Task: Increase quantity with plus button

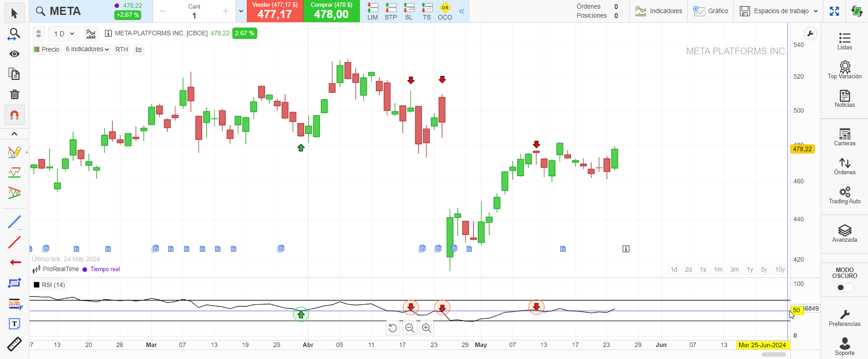Action: tap(226, 11)
